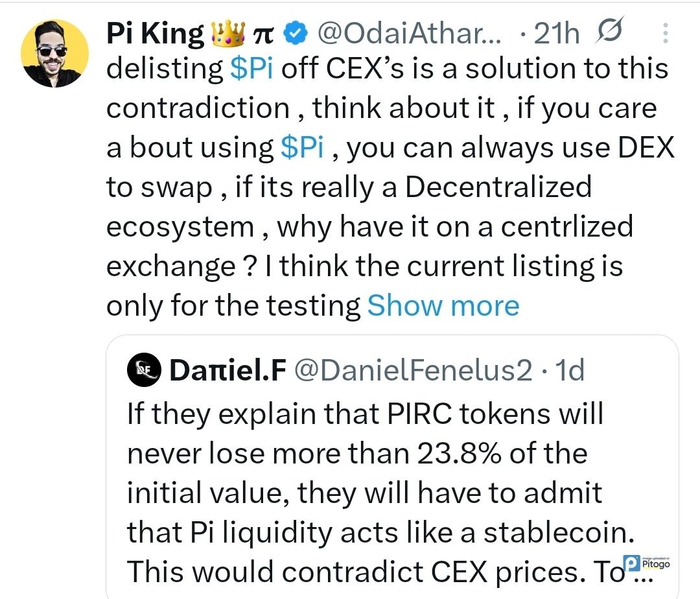Click the 21h timestamp

click(x=555, y=33)
